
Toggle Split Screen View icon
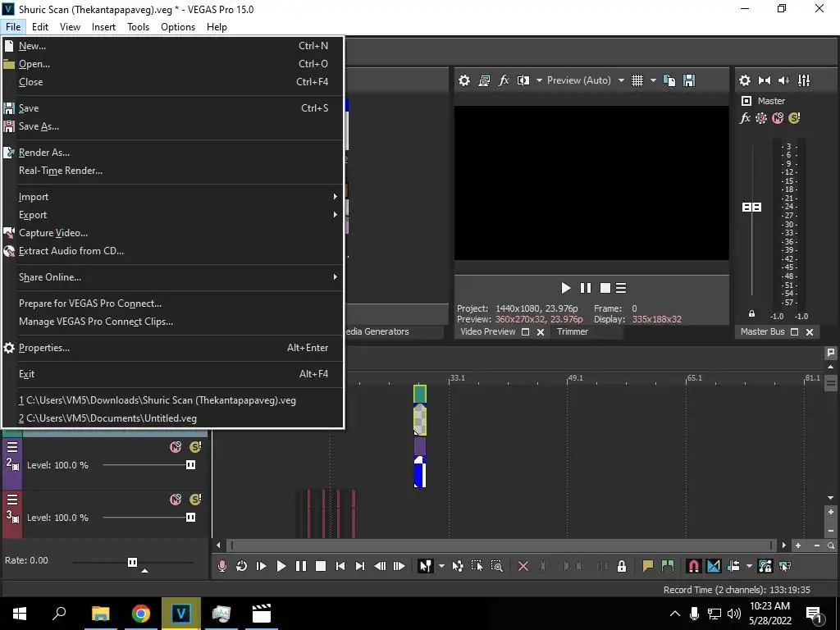click(523, 80)
